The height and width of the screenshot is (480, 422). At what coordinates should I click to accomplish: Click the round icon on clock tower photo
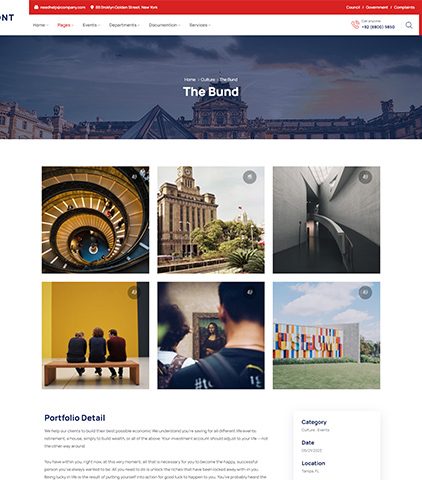pos(249,177)
